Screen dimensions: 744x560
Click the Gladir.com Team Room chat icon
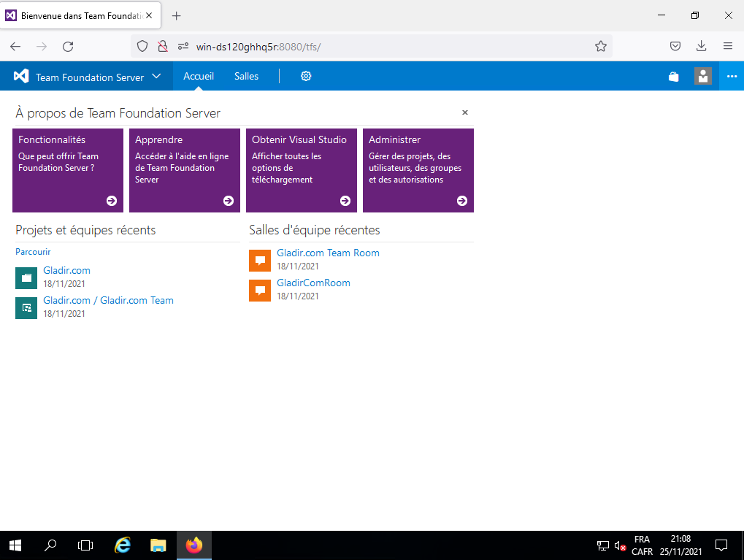point(260,260)
